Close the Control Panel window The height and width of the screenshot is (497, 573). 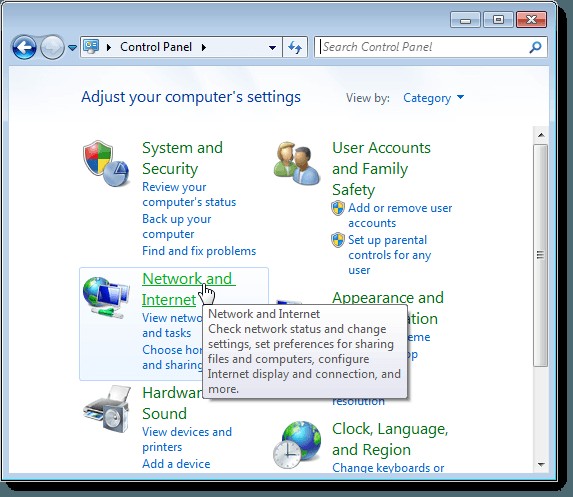coord(531,20)
